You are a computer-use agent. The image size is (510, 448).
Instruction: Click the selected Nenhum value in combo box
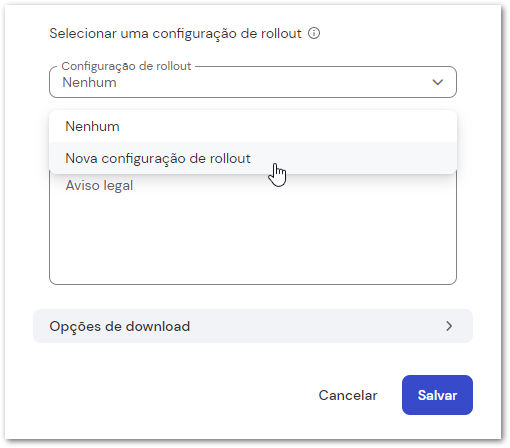pyautogui.click(x=89, y=82)
